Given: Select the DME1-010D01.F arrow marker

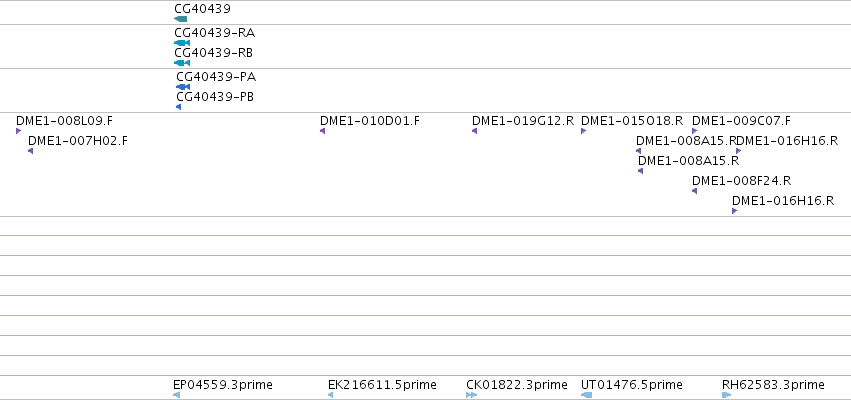Looking at the screenshot, I should click(x=322, y=131).
